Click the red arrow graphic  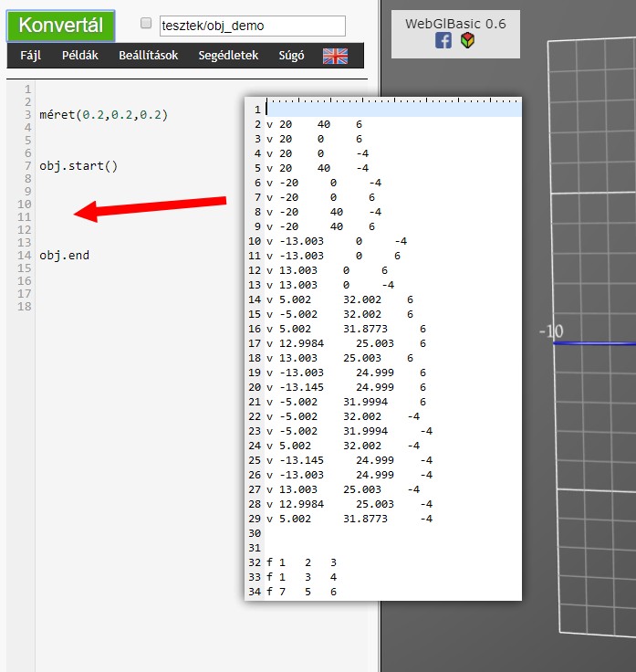pos(151,207)
